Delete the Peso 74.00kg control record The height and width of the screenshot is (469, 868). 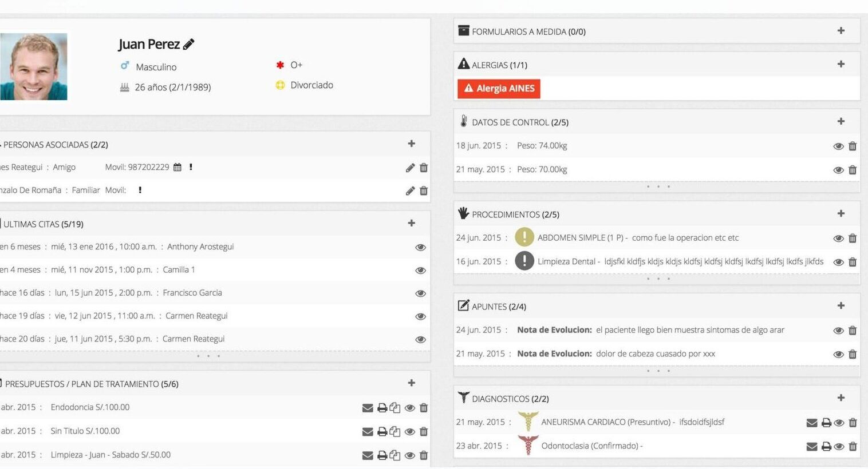click(x=853, y=146)
